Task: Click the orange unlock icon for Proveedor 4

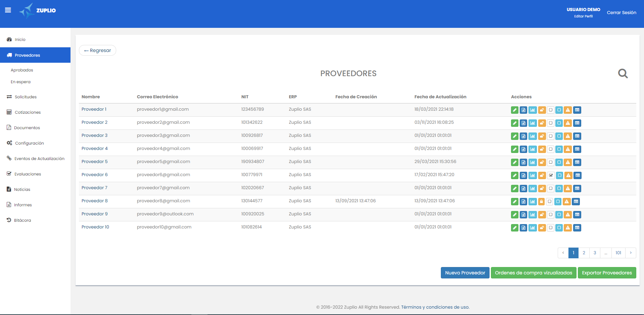Action: 542,149
